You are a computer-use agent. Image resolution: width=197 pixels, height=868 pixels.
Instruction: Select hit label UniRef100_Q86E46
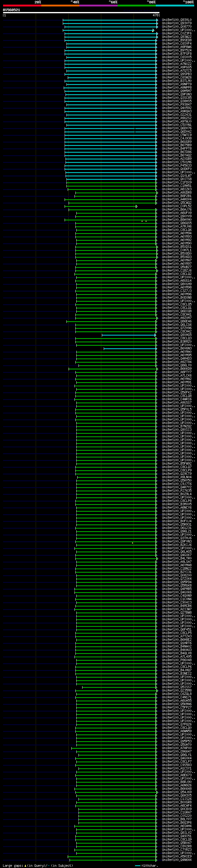click(177, 321)
